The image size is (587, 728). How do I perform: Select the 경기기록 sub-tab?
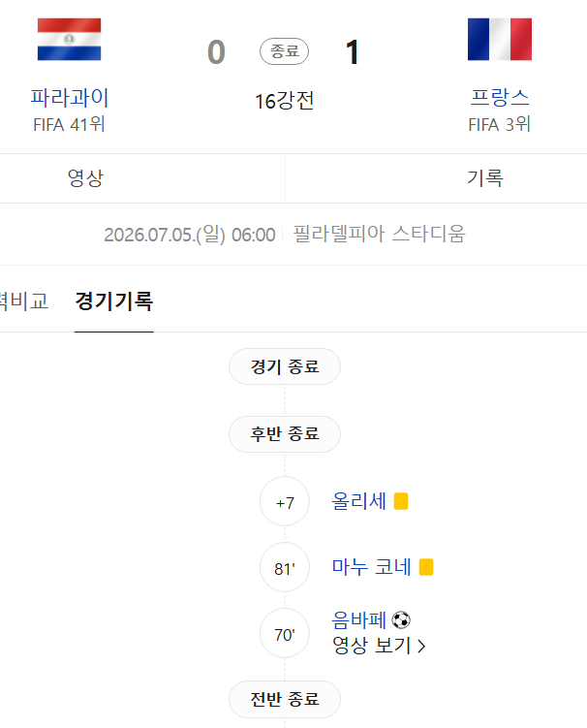[x=114, y=301]
